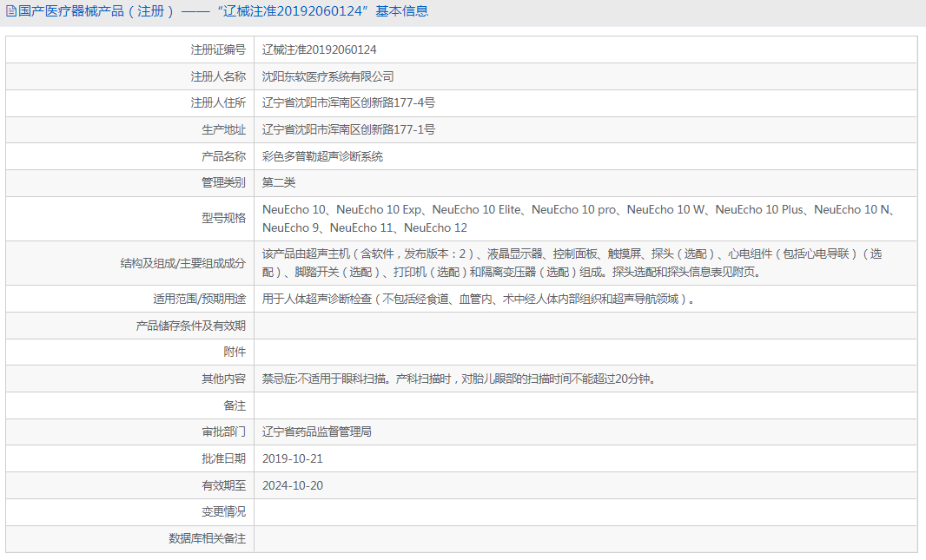The width and height of the screenshot is (926, 560).
Task: Click the 审批部门 label
Action: tap(223, 432)
